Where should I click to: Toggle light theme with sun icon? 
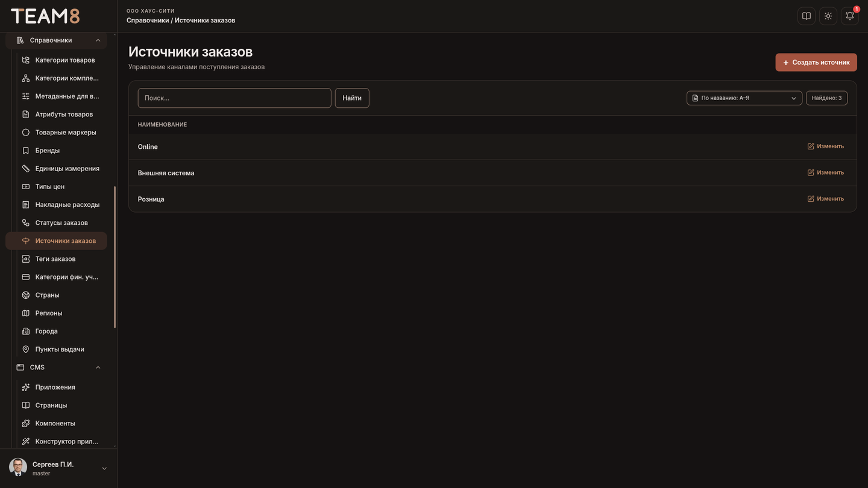click(828, 16)
